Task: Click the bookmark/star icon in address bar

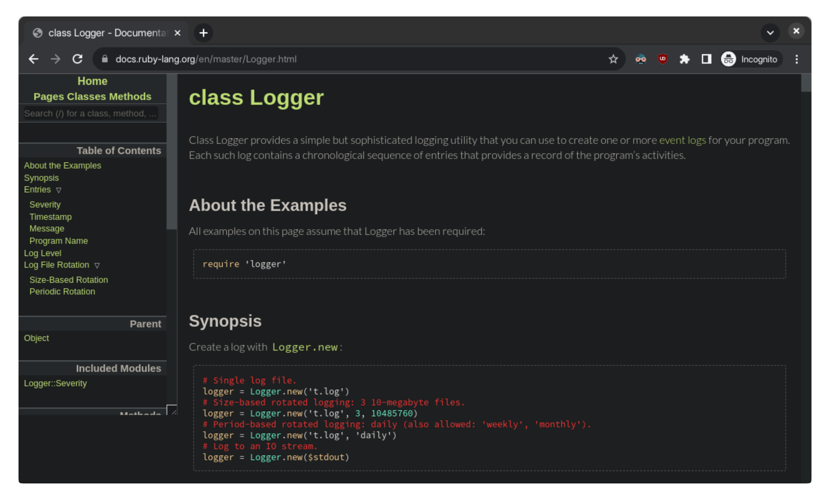Action: (x=613, y=59)
